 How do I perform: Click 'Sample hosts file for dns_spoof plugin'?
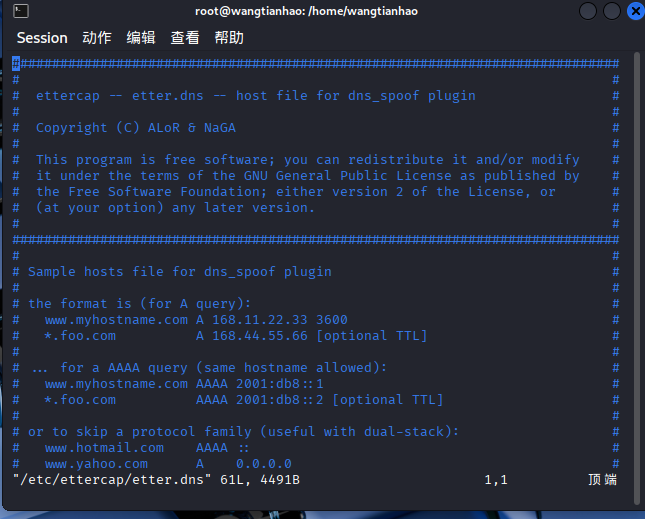click(x=180, y=272)
